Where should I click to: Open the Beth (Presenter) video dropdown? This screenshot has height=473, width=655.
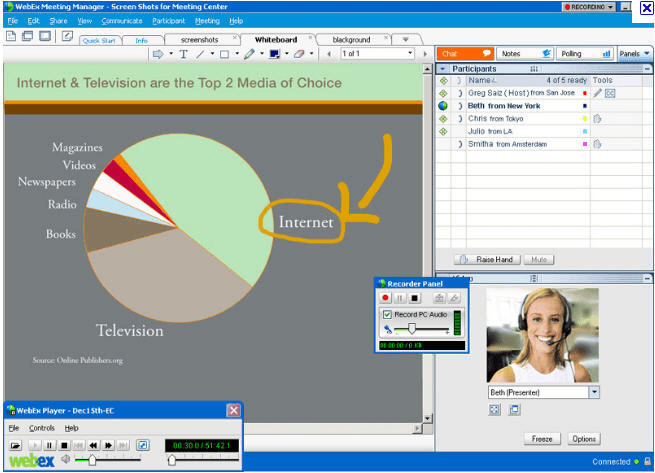click(594, 393)
